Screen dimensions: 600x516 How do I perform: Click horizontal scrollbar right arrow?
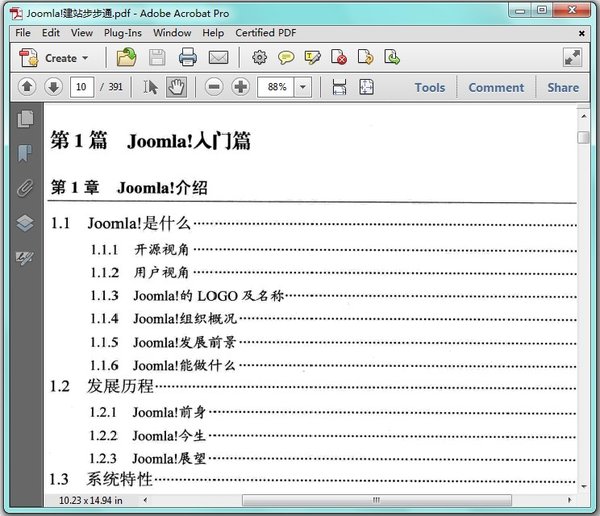[569, 500]
